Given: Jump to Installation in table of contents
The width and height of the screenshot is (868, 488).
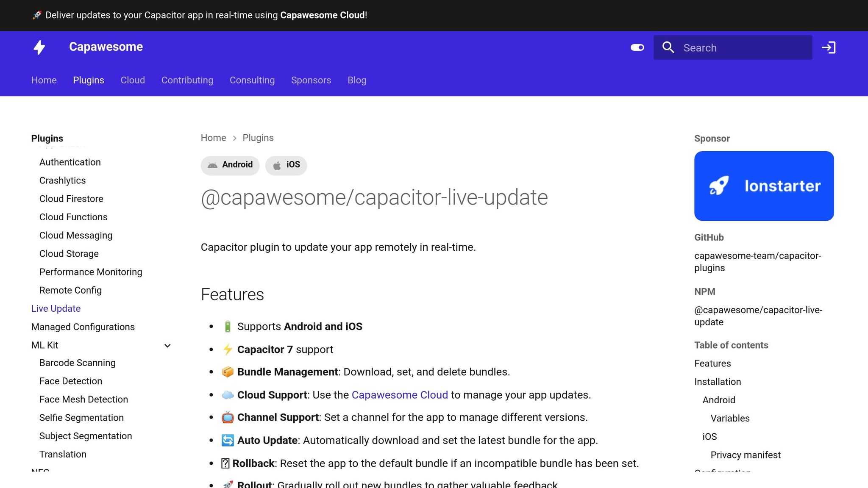Looking at the screenshot, I should [x=718, y=382].
